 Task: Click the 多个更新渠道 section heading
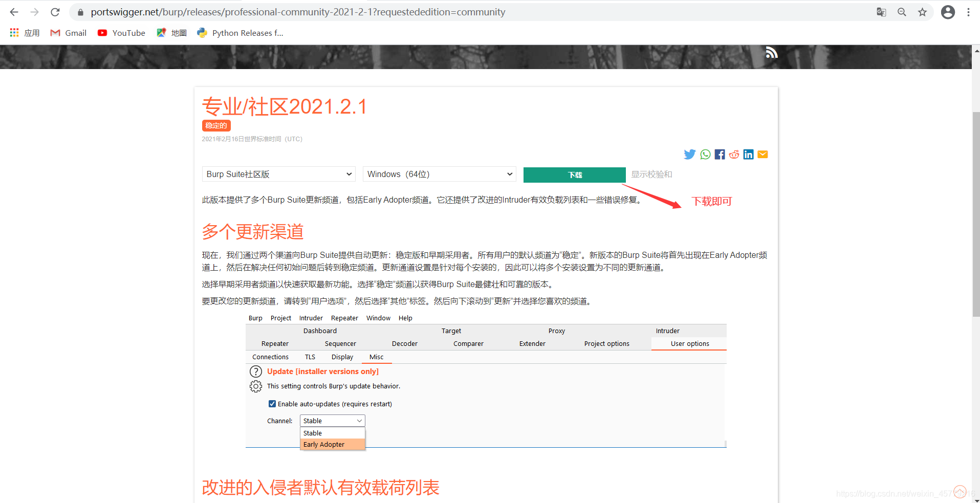(x=253, y=231)
